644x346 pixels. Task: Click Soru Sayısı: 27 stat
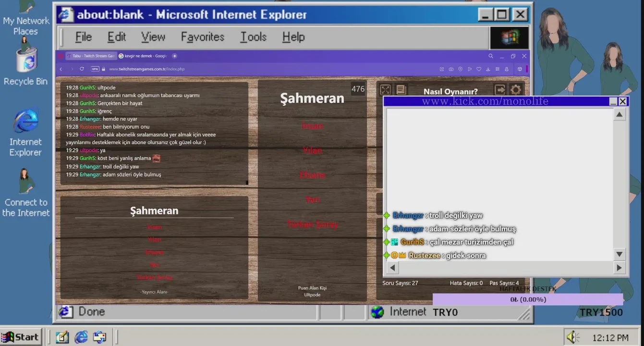pyautogui.click(x=400, y=283)
